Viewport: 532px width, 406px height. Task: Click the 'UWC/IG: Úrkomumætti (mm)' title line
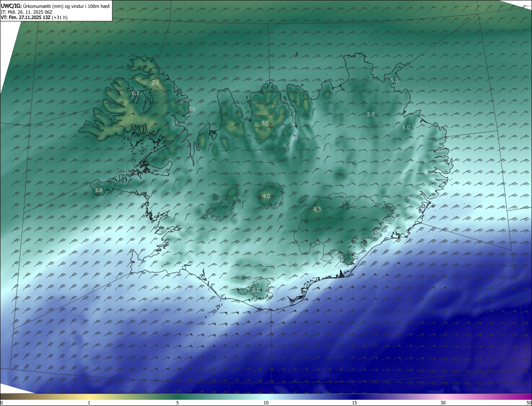pos(55,6)
